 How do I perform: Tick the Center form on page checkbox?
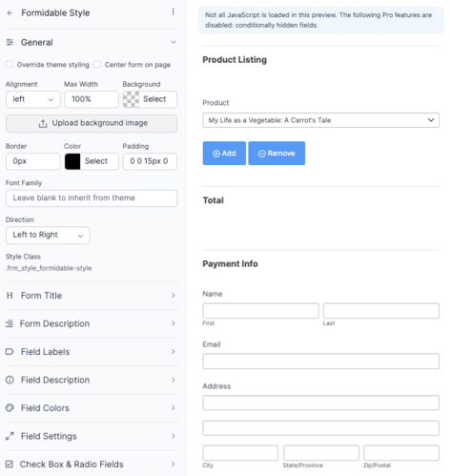(x=97, y=65)
